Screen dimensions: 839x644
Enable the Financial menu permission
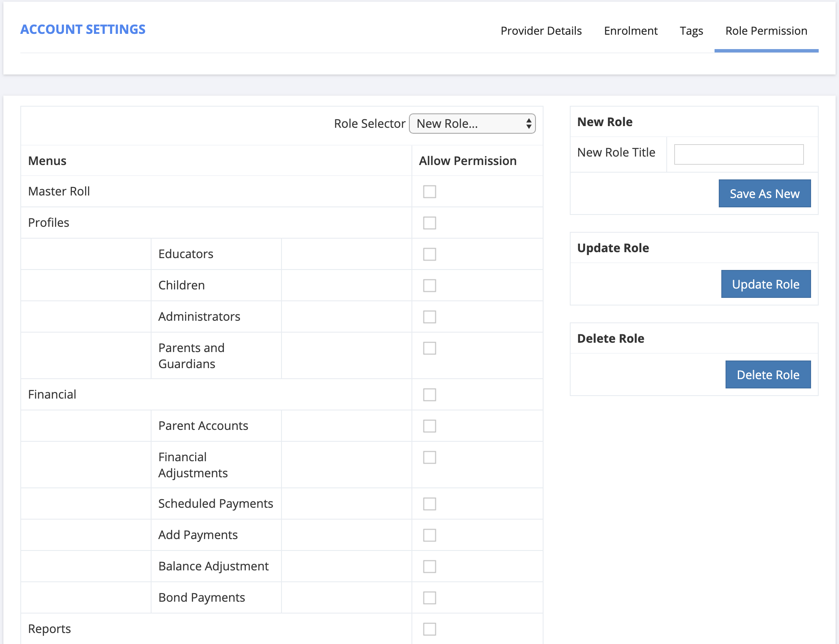(429, 395)
